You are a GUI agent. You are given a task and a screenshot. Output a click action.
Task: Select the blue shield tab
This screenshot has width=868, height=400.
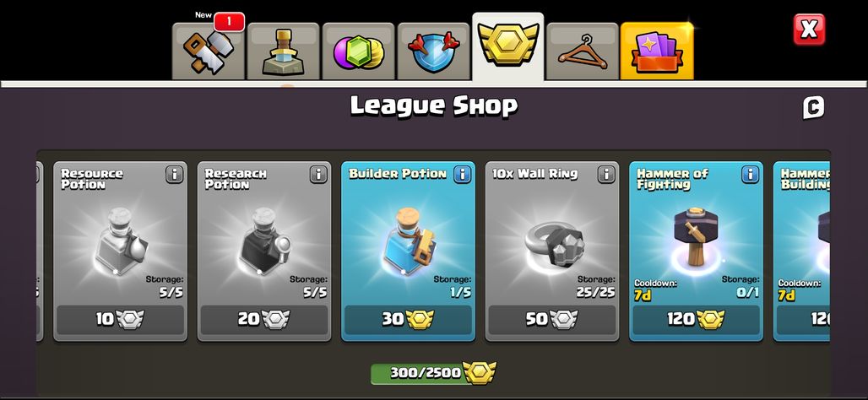coord(433,51)
